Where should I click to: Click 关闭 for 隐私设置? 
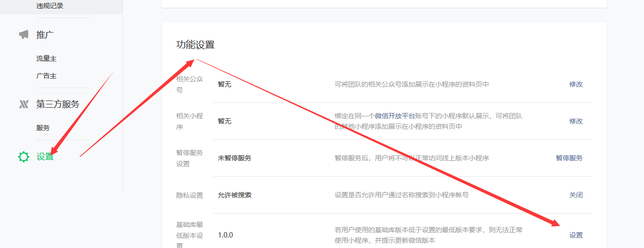click(576, 195)
